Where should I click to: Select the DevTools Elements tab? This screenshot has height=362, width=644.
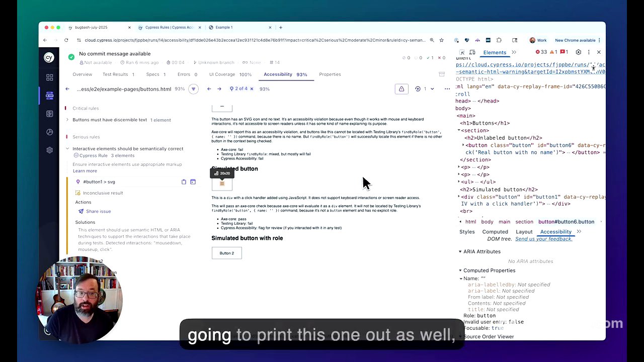click(495, 52)
